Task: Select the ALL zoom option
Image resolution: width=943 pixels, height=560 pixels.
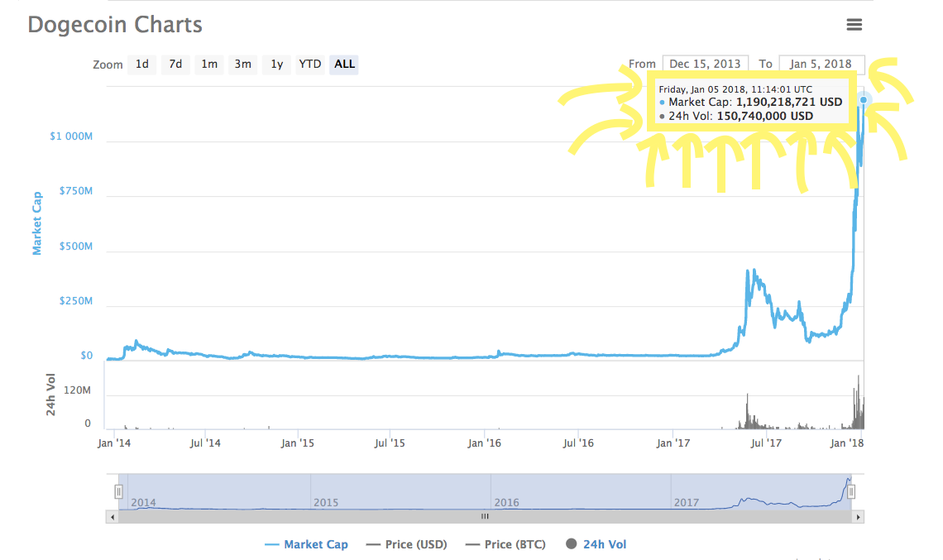Action: (x=344, y=64)
